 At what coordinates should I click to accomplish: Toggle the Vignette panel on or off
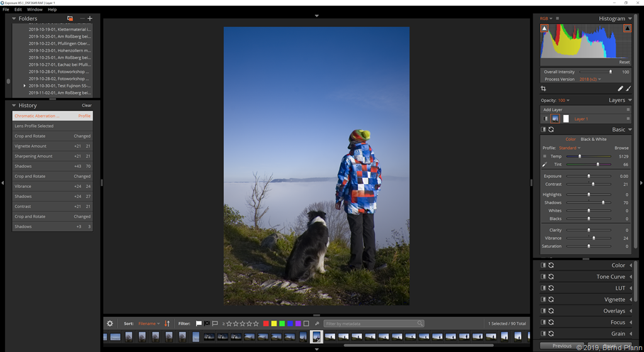point(543,299)
